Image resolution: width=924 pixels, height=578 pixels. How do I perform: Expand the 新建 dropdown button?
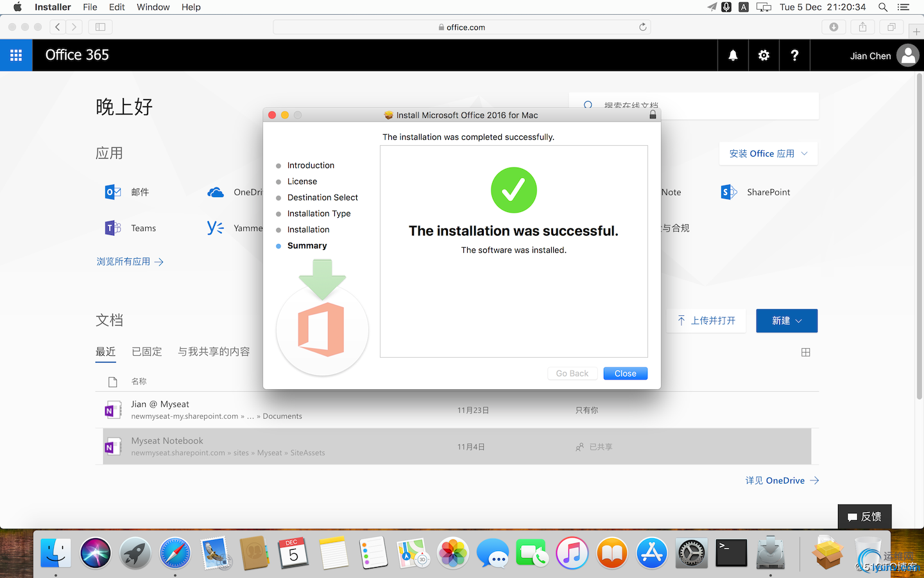[x=787, y=320]
